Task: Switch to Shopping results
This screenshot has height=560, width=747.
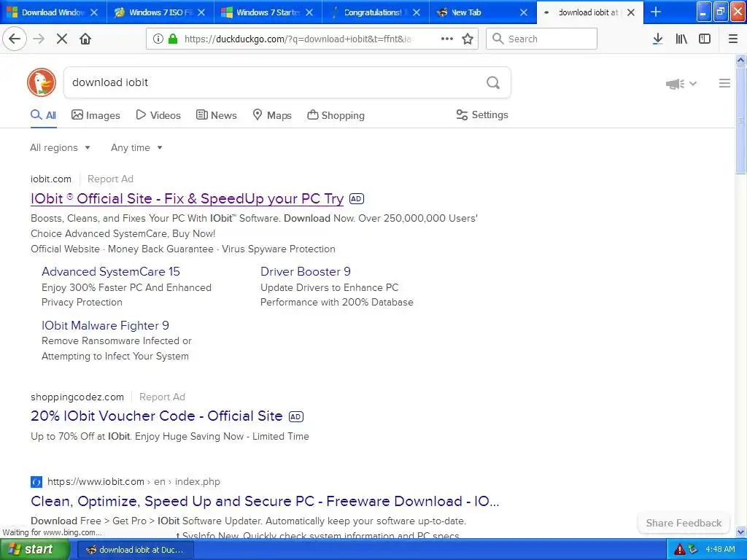Action: [336, 115]
